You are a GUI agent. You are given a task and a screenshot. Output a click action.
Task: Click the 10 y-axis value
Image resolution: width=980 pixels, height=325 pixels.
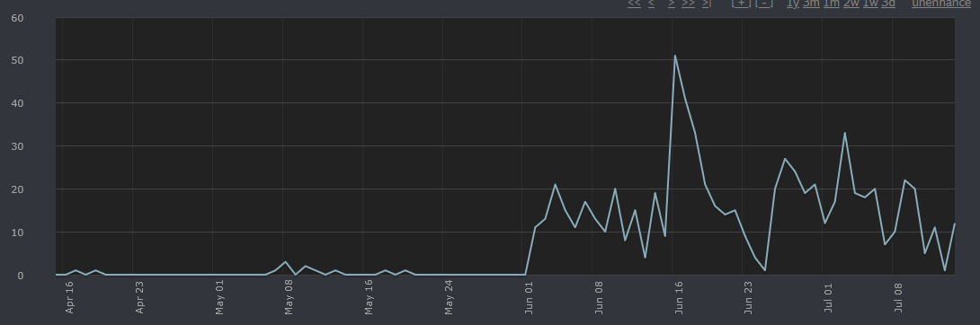tap(17, 233)
